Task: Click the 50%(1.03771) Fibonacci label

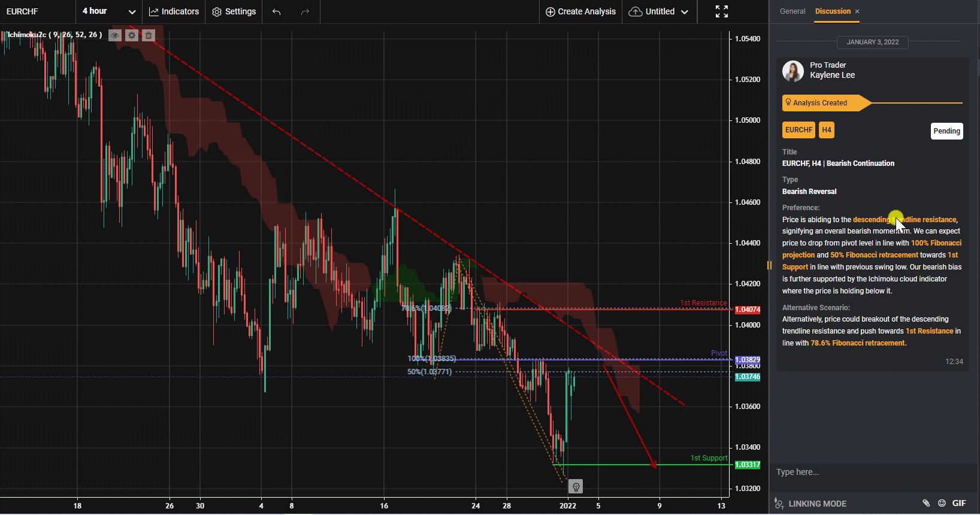Action: click(x=429, y=372)
